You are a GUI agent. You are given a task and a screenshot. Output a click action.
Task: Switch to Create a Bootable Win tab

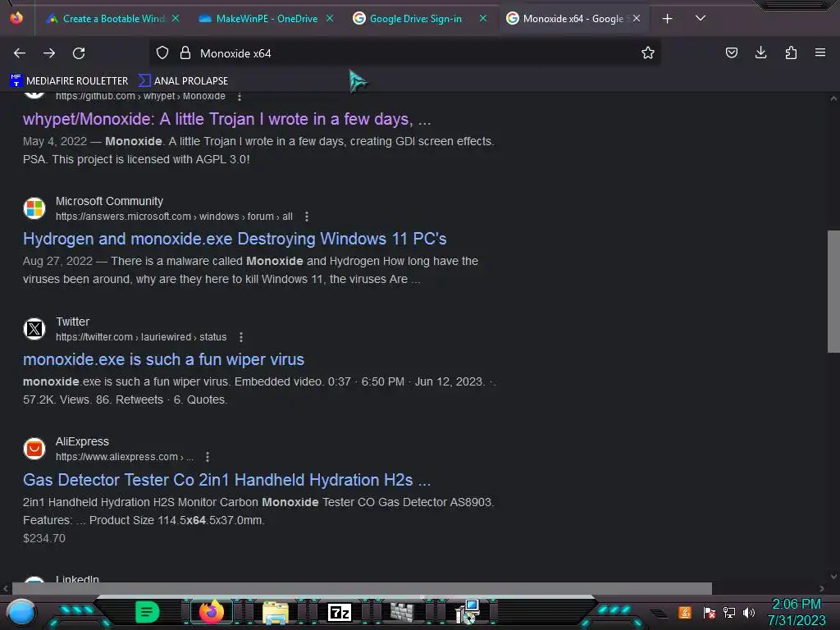(x=106, y=19)
